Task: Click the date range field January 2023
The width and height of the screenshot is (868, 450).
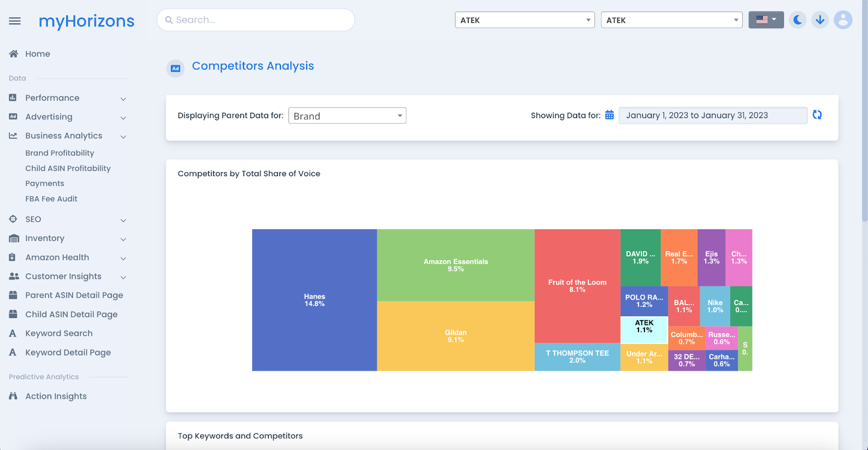Action: click(x=712, y=115)
